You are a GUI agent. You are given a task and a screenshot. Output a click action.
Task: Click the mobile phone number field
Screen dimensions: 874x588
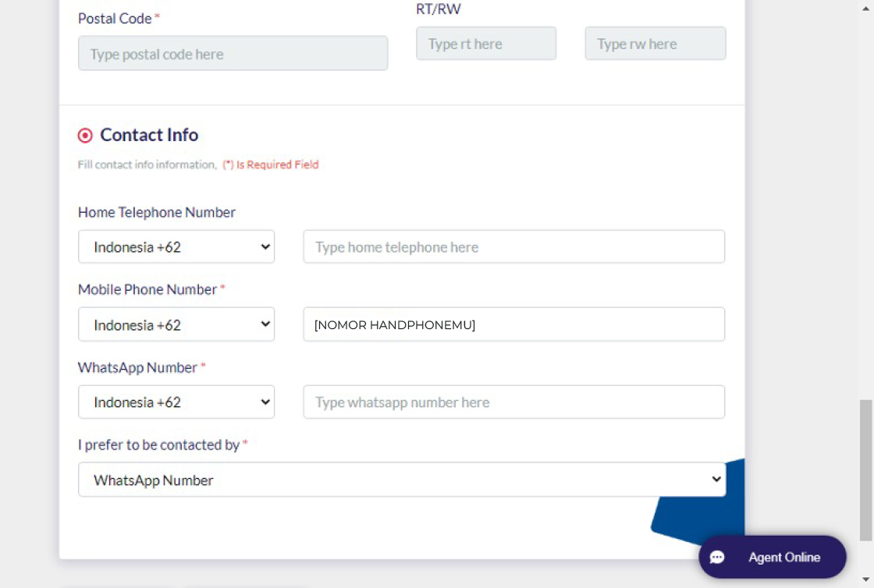click(514, 324)
